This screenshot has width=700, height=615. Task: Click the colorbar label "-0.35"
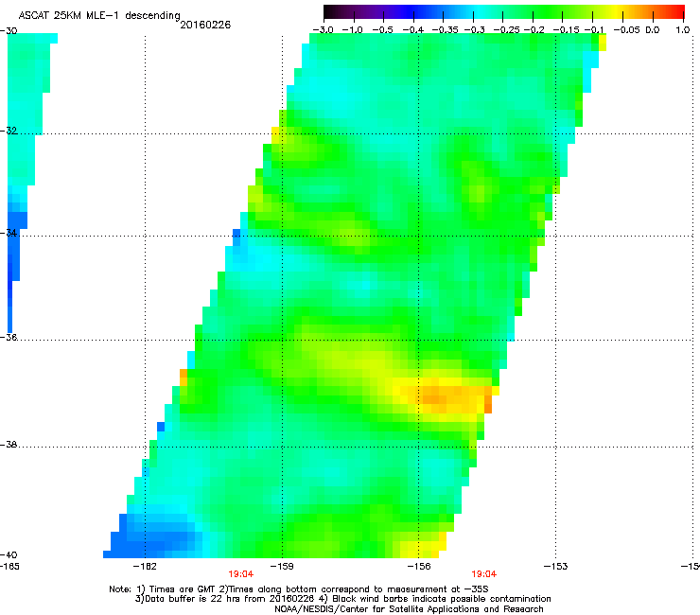(444, 30)
